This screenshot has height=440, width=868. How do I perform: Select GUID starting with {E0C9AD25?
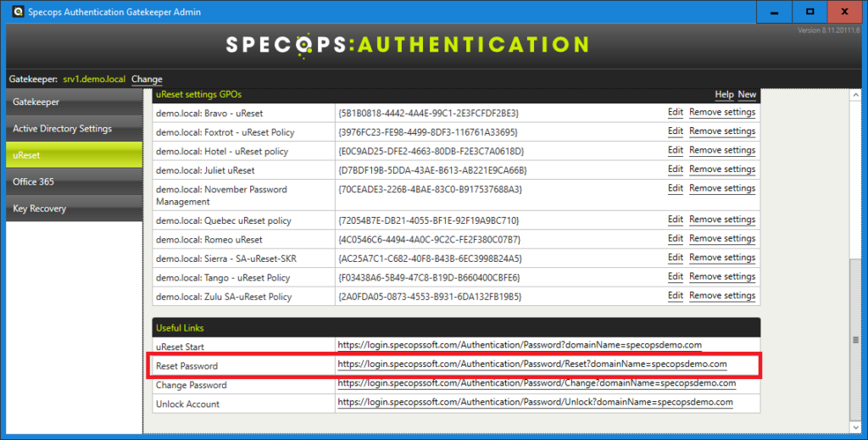[431, 151]
